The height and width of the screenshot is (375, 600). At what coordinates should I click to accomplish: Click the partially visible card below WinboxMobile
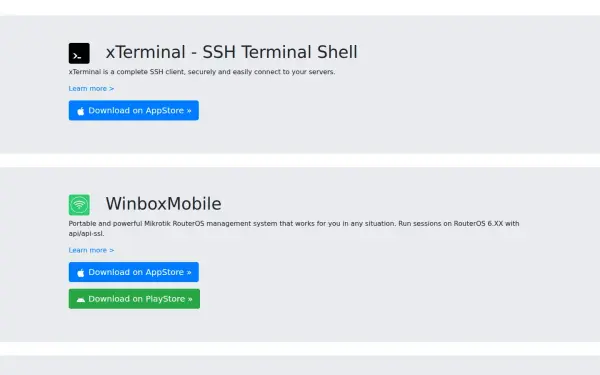tap(300, 365)
